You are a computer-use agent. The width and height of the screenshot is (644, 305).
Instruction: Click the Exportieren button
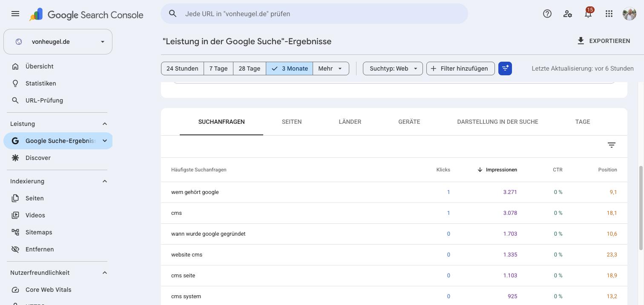point(604,41)
